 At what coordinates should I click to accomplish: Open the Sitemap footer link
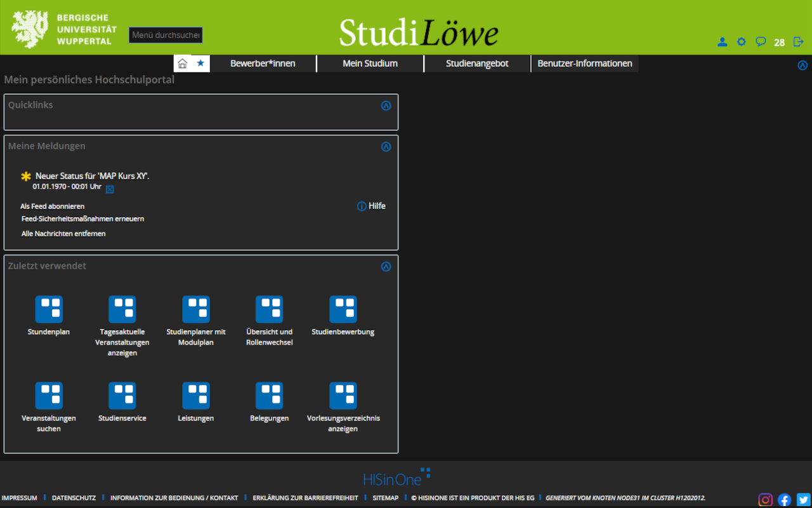[385, 498]
